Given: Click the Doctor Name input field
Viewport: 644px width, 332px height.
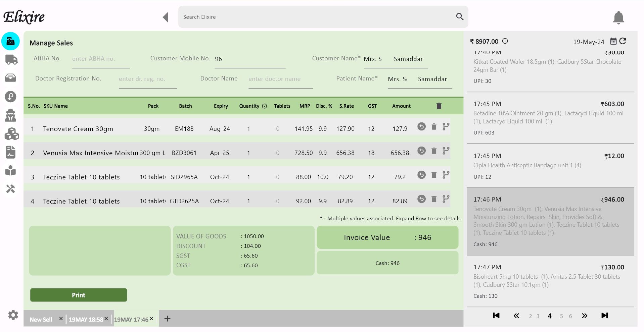Looking at the screenshot, I should click(280, 79).
